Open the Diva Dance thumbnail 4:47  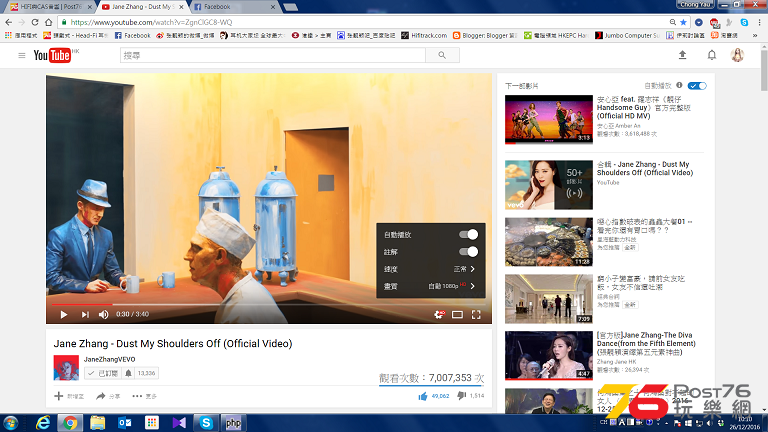pyautogui.click(x=549, y=356)
